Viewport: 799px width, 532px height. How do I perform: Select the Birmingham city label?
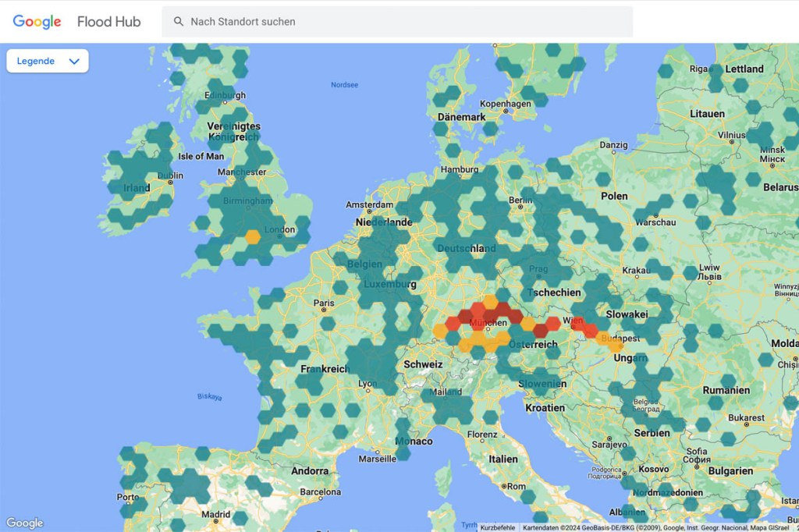(x=247, y=200)
